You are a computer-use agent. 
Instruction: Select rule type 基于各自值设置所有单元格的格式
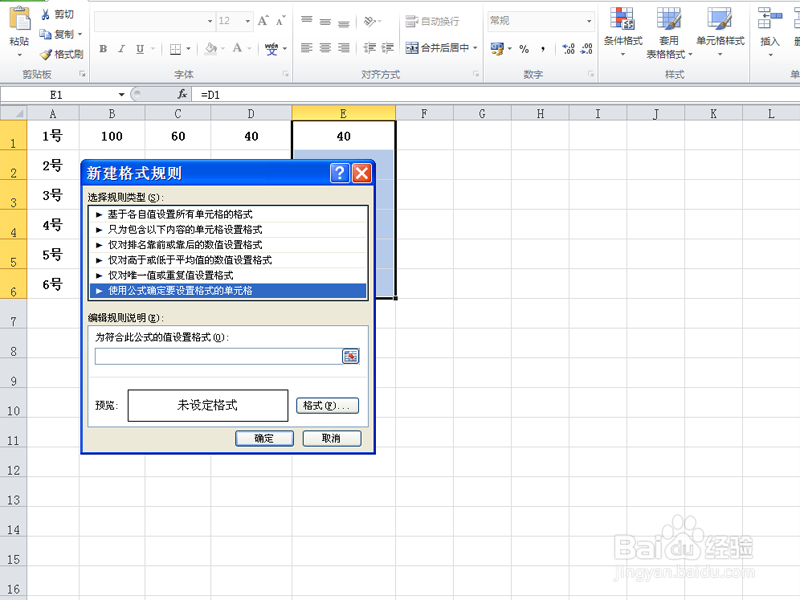click(228, 214)
